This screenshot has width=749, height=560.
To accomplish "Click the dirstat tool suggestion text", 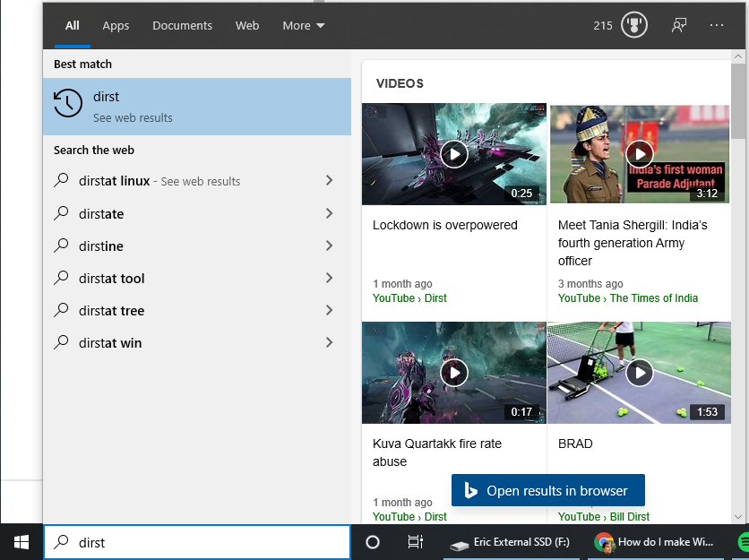I will click(111, 278).
